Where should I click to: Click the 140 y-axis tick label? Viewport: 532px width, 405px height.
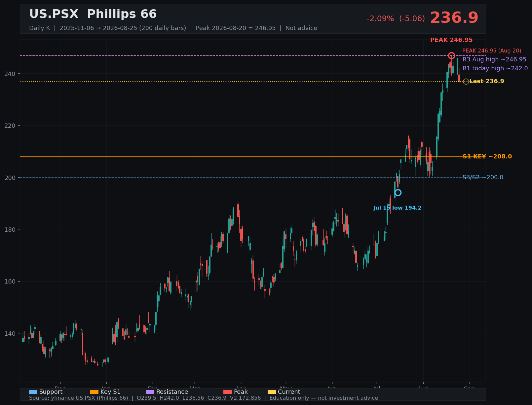coord(11,333)
